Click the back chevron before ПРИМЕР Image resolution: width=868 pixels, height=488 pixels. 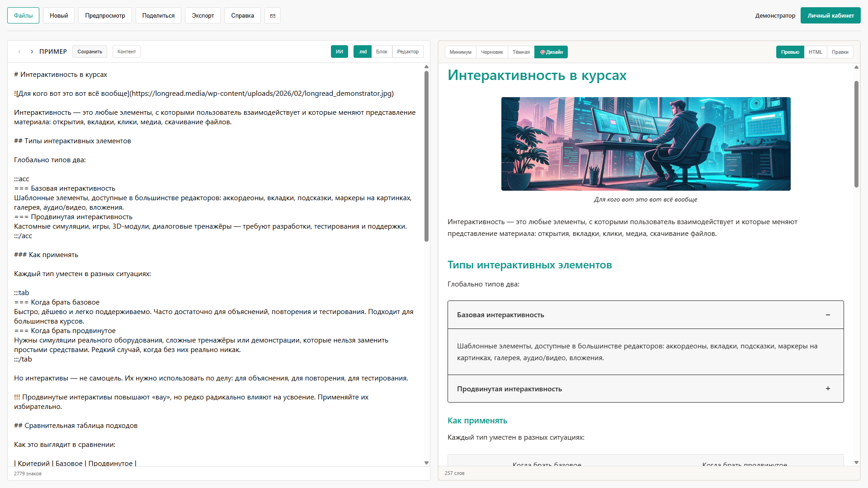coord(19,52)
